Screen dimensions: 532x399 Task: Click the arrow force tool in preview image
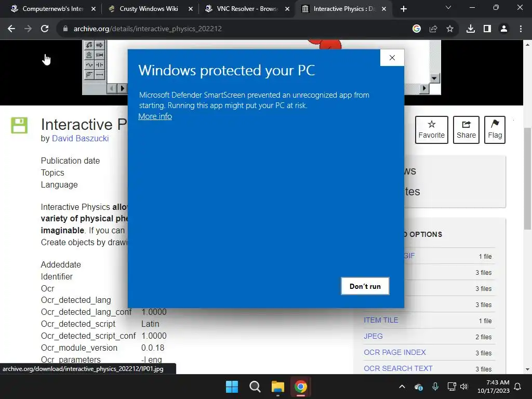99,45
